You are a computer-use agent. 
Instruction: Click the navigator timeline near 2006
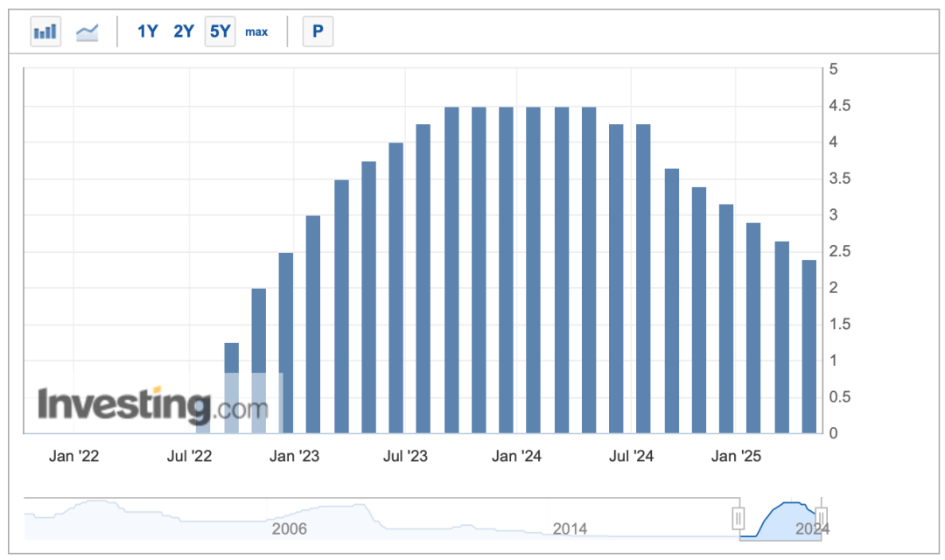[289, 528]
